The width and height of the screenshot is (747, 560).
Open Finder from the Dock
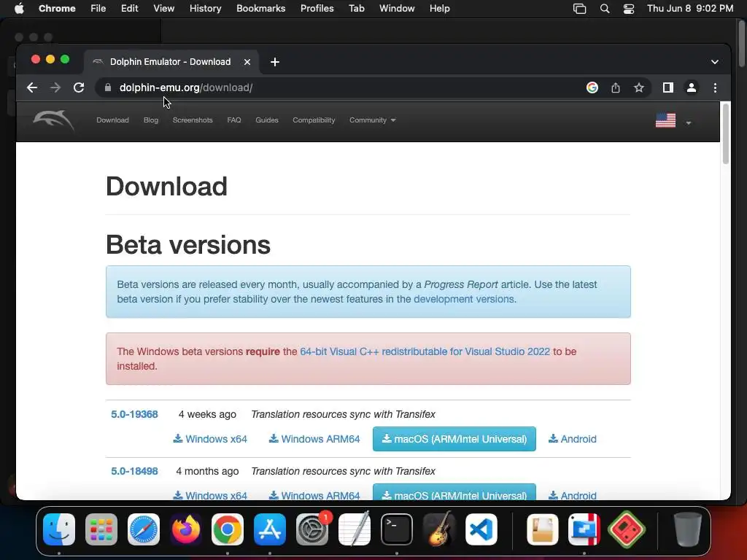click(x=59, y=529)
